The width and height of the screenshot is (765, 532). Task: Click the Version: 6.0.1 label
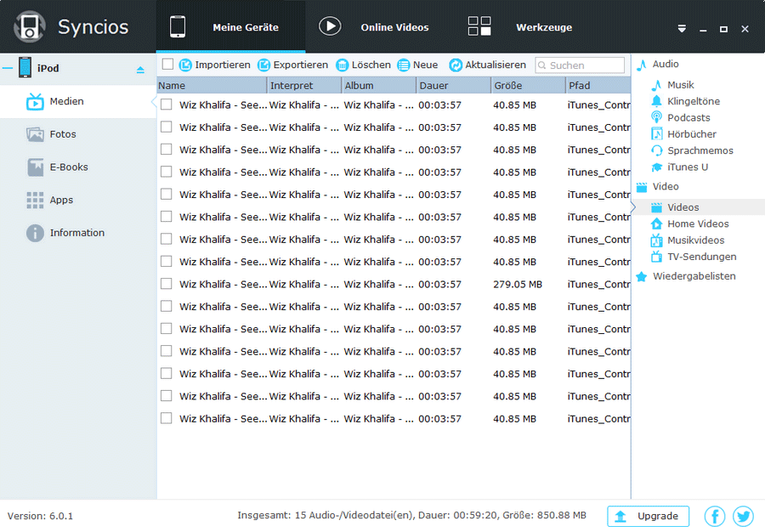[40, 516]
